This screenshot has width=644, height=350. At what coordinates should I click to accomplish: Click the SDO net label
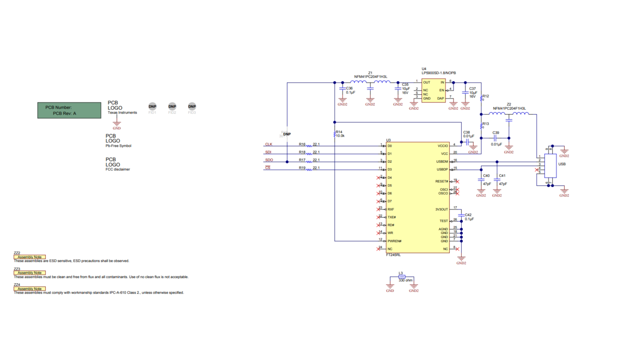(269, 160)
